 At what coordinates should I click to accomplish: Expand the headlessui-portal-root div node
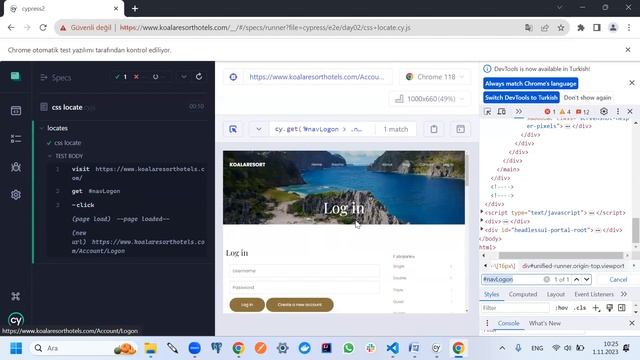coord(482,230)
